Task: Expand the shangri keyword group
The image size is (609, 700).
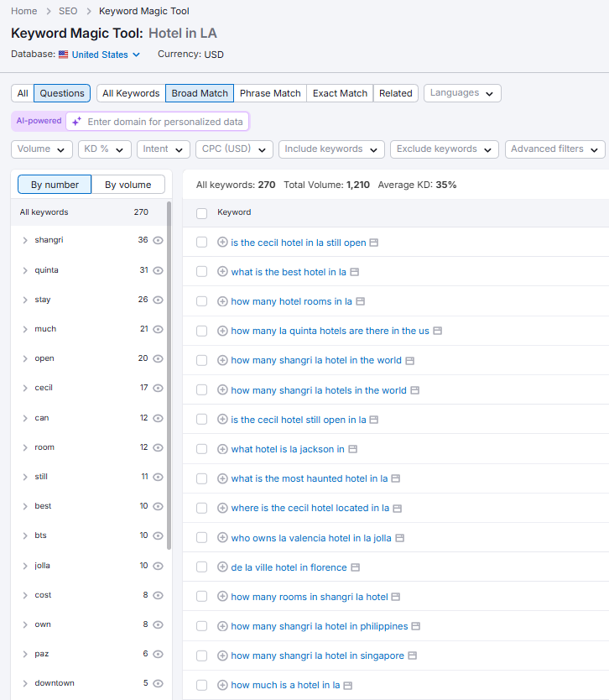Action: (x=25, y=240)
